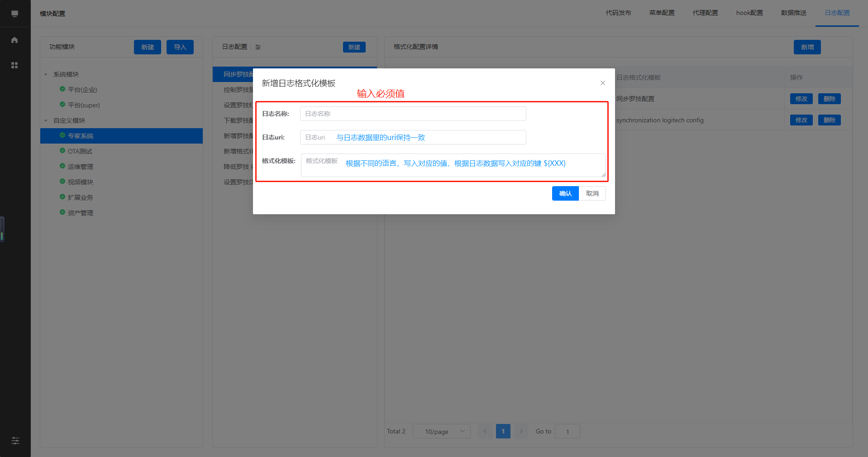Click the filter icon beside 日志配置 title
The width and height of the screenshot is (868, 457).
point(258,47)
